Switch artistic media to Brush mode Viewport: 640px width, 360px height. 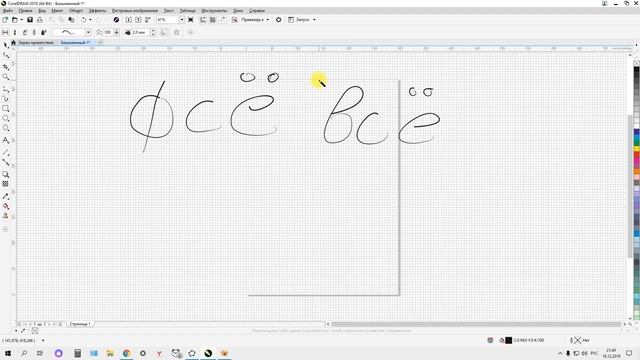click(15, 32)
